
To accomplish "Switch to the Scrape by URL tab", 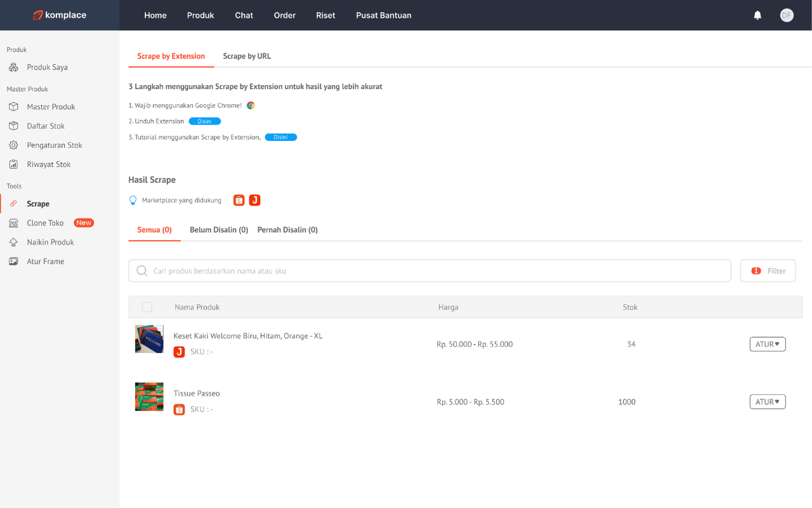I will [x=247, y=56].
